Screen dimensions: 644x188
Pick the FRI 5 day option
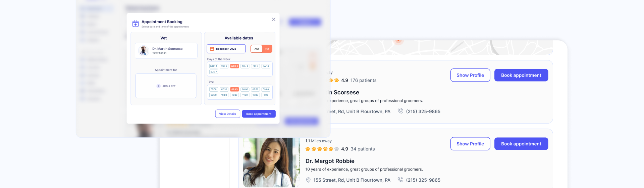pos(255,66)
